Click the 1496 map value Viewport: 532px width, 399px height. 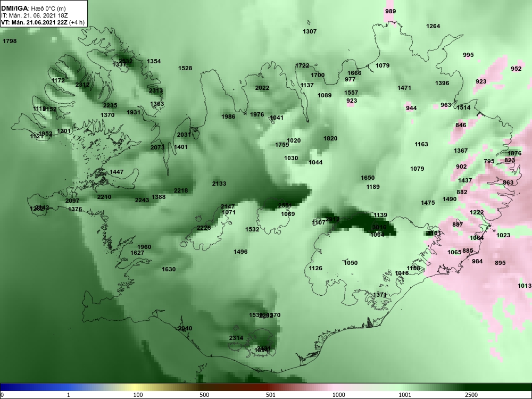click(240, 252)
